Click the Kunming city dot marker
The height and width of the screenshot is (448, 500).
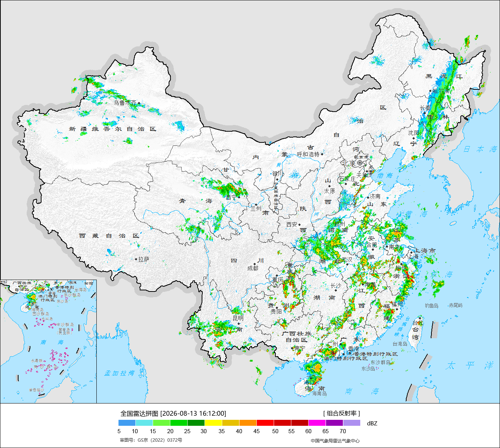(238, 323)
